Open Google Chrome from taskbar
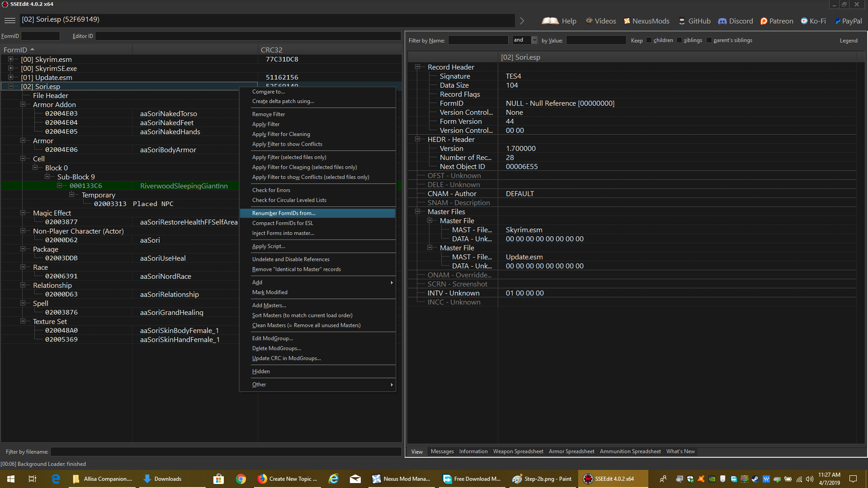This screenshot has height=488, width=868. (241, 479)
